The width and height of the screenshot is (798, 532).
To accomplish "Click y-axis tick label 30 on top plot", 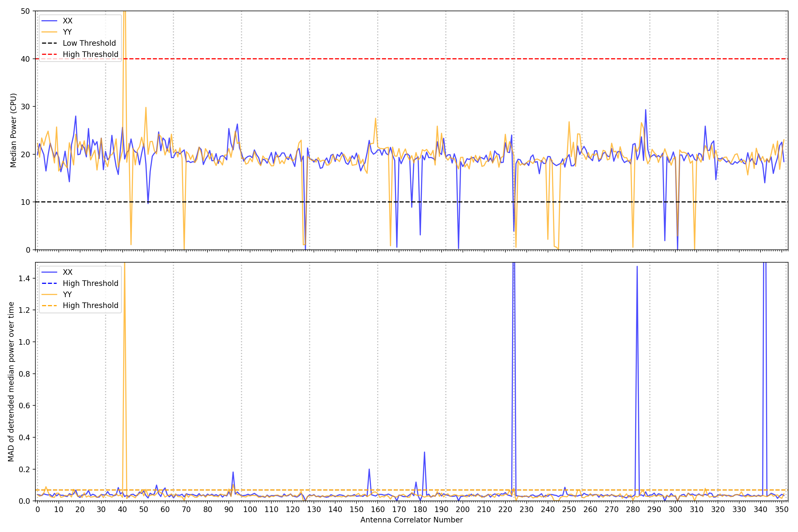I will pyautogui.click(x=25, y=107).
